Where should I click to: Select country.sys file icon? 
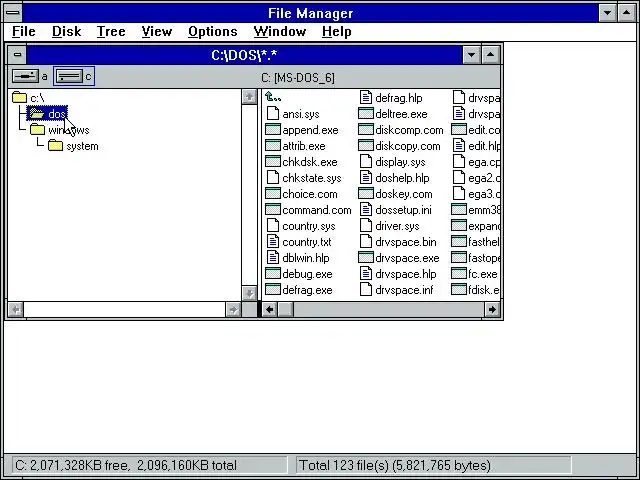coord(273,225)
